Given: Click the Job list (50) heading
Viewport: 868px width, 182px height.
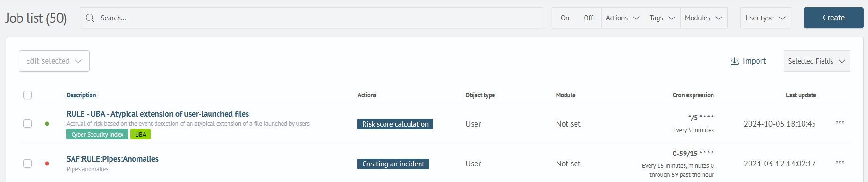Looking at the screenshot, I should pos(36,18).
